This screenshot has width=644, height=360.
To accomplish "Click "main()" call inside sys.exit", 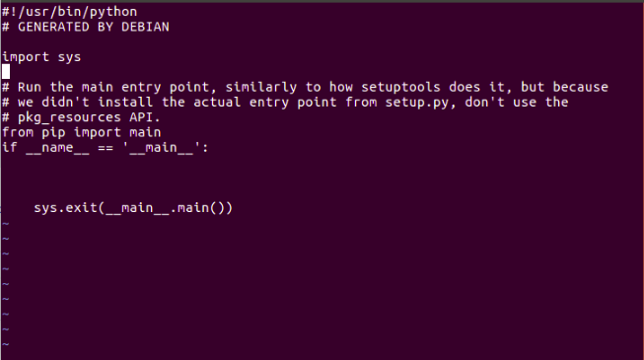I will click(201, 208).
